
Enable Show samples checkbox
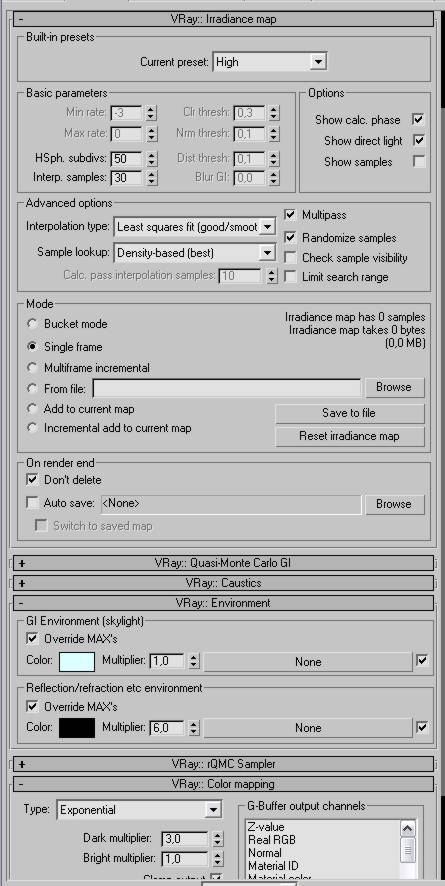coord(418,162)
